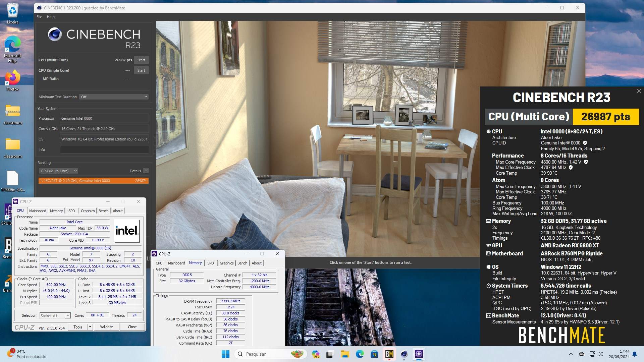Open File Explorer from the taskbar

[x=345, y=354]
